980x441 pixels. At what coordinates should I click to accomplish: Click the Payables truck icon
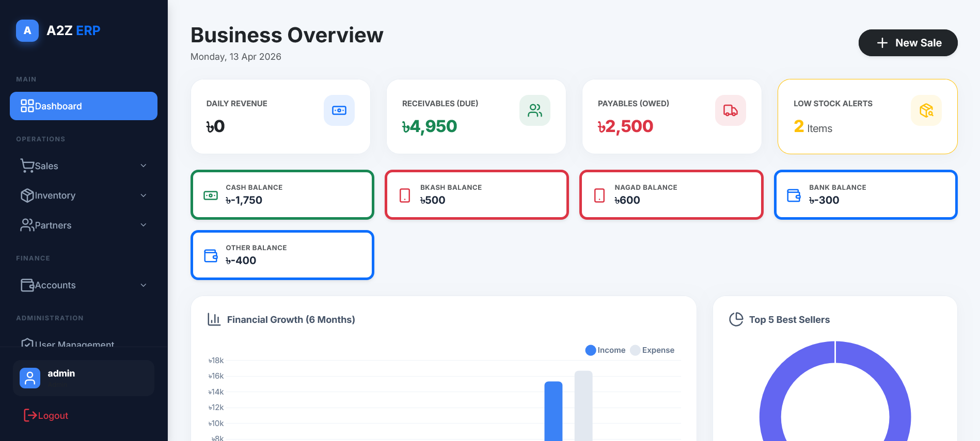coord(731,110)
